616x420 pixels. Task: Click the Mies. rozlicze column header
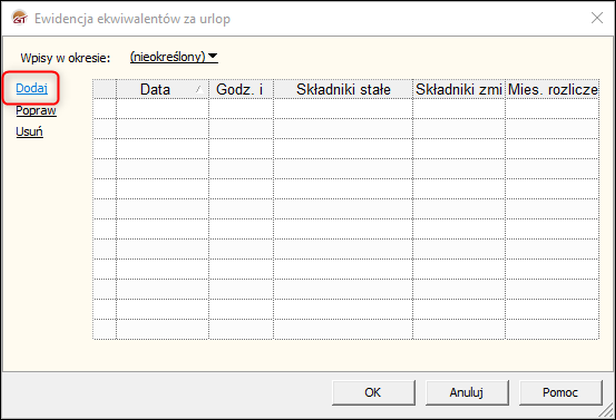click(x=552, y=89)
